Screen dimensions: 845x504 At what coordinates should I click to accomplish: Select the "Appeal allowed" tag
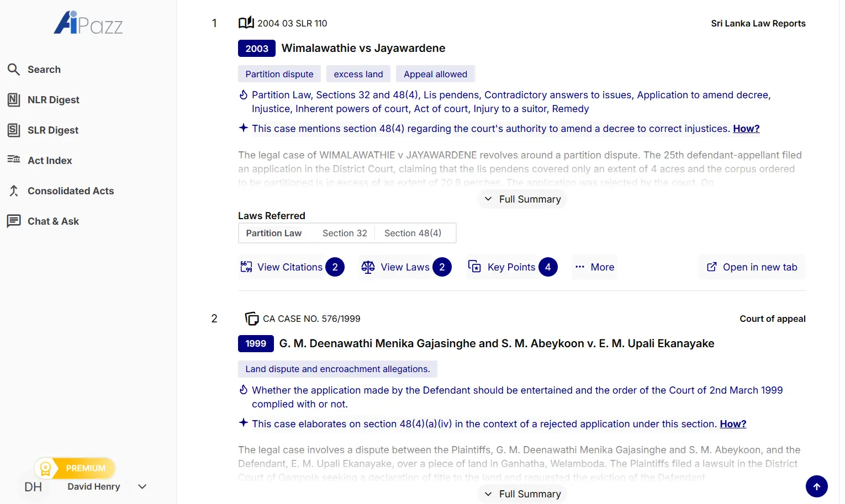tap(435, 74)
